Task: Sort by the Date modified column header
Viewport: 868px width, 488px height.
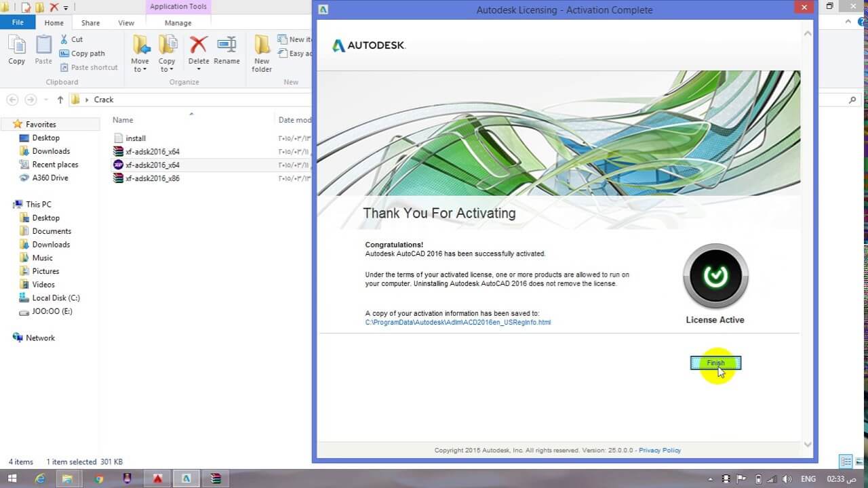Action: [x=295, y=120]
